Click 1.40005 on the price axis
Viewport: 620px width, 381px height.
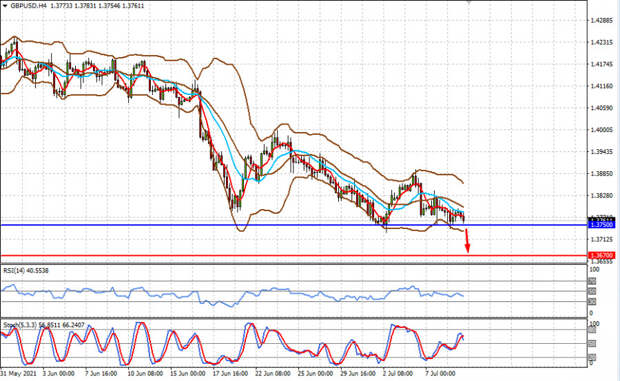[601, 130]
